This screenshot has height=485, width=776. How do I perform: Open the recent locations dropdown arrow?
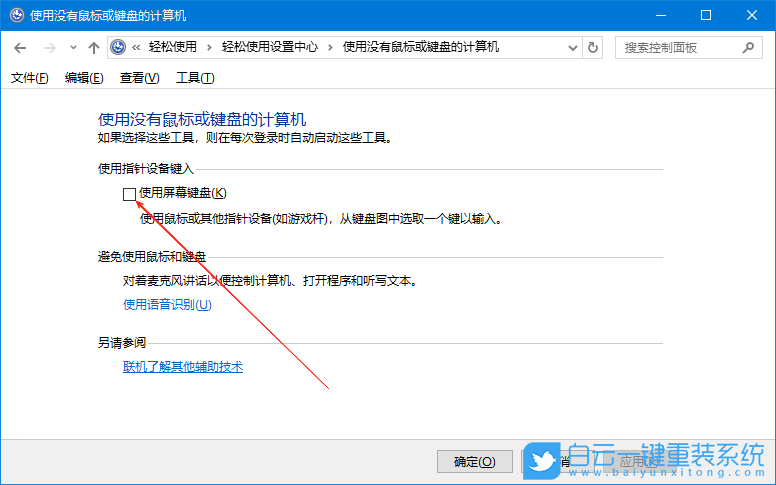pyautogui.click(x=73, y=48)
